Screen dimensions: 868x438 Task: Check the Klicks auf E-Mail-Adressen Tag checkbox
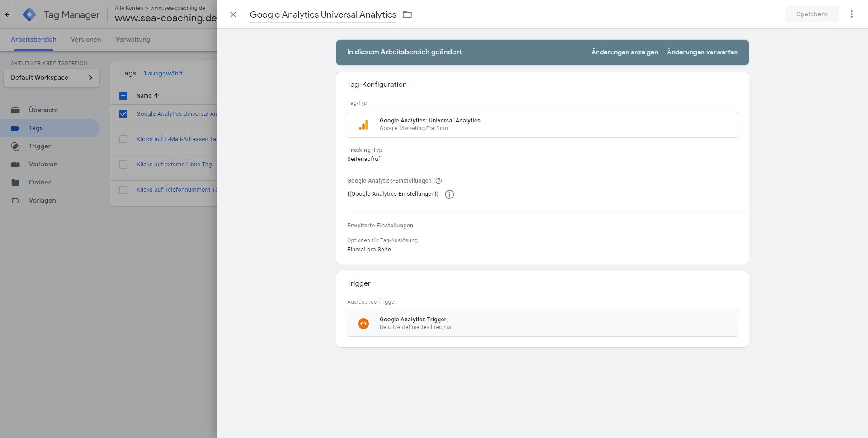pos(123,139)
